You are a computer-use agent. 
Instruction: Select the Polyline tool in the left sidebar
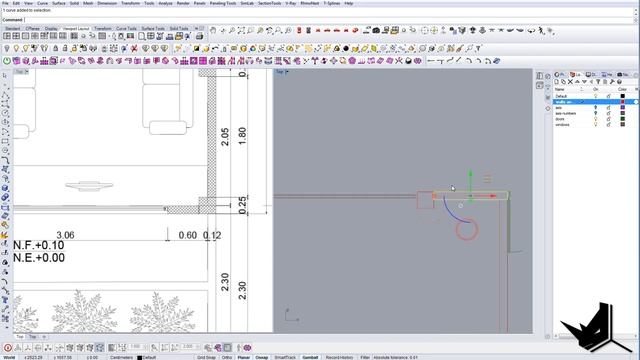pyautogui.click(x=5, y=95)
